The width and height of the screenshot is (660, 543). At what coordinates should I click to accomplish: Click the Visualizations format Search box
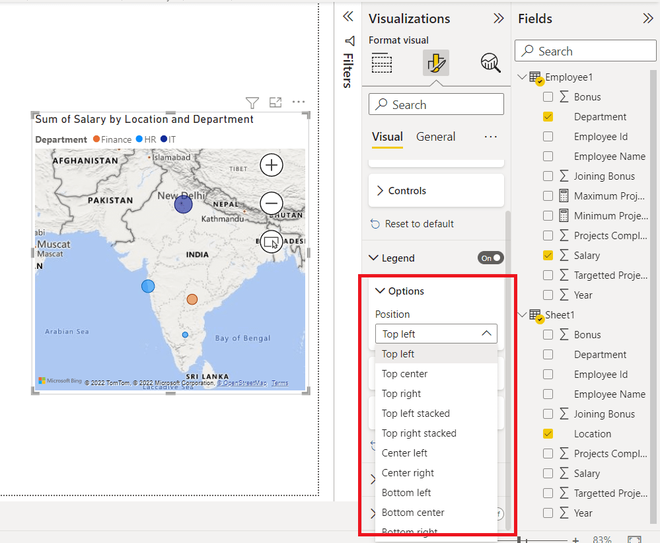coord(436,104)
